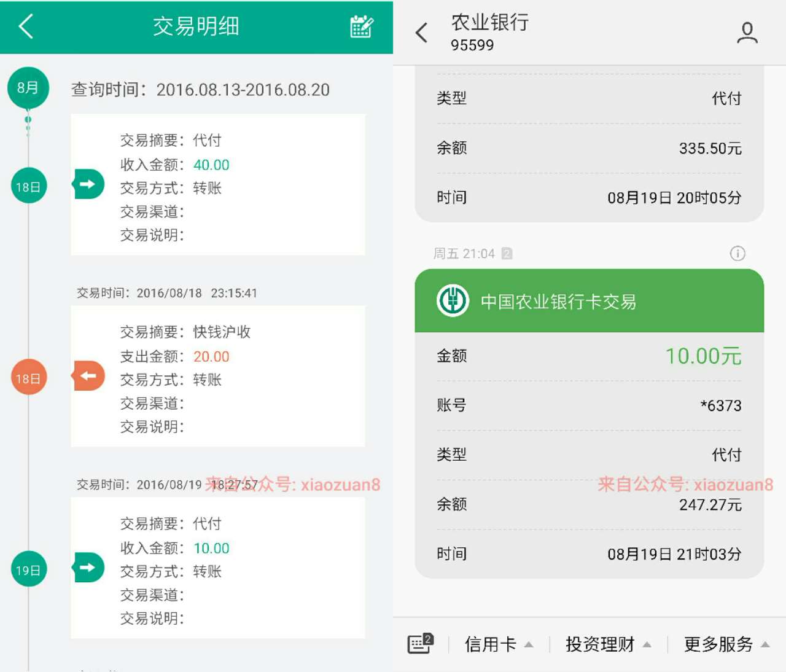Tap the info icon next to 周五 21:04

737,253
